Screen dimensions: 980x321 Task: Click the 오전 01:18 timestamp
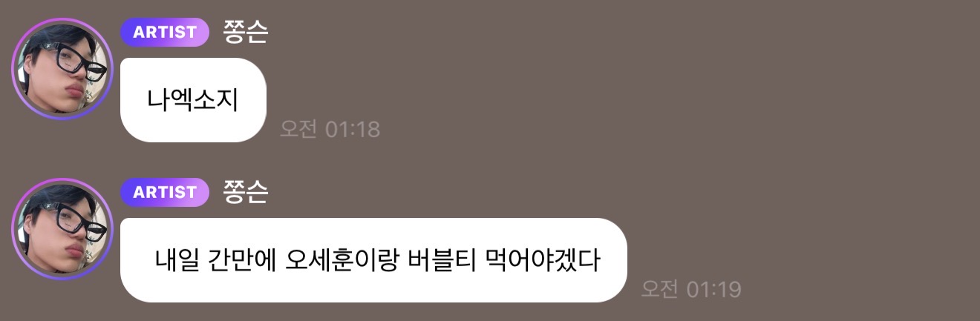click(330, 129)
